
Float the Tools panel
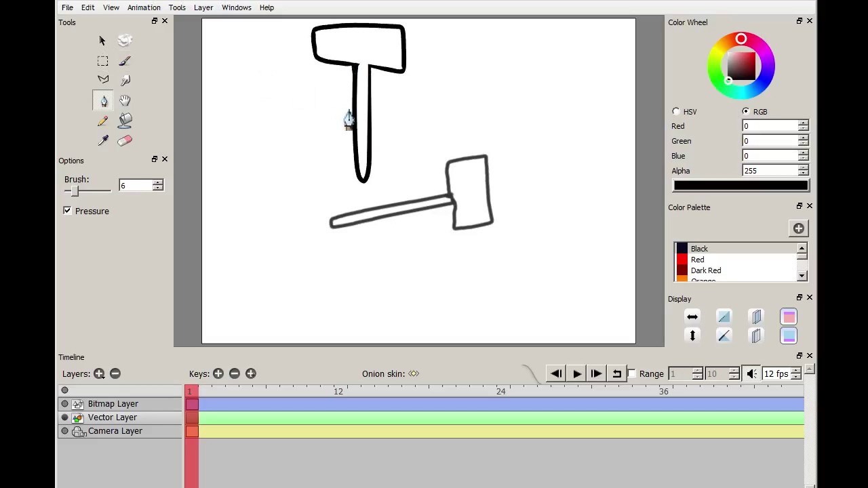tap(155, 21)
